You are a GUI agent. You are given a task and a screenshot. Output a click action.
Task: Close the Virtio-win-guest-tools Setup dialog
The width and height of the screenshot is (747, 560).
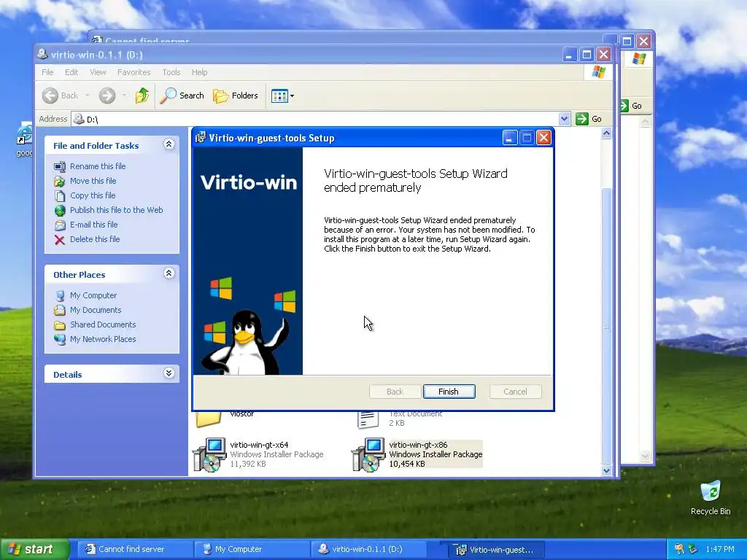[x=543, y=138]
